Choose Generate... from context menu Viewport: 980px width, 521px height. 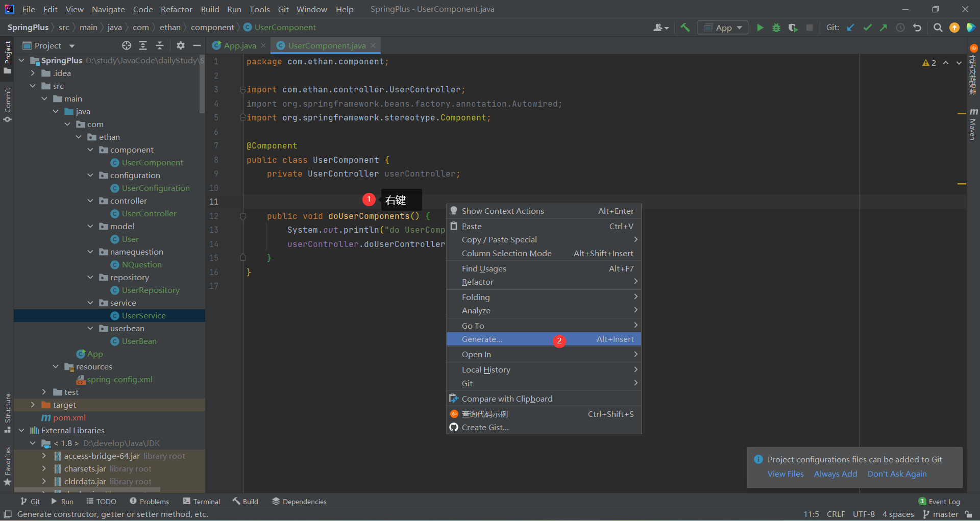544,339
